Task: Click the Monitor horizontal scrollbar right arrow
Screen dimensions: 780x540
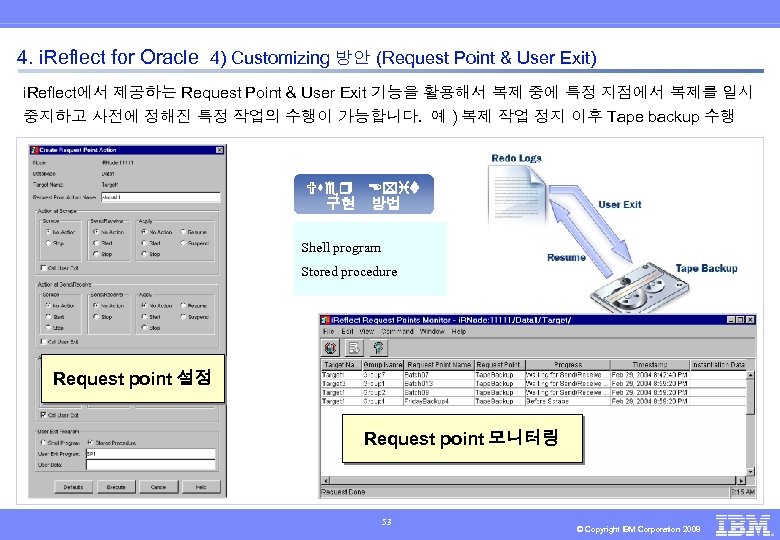Action: pos(741,480)
